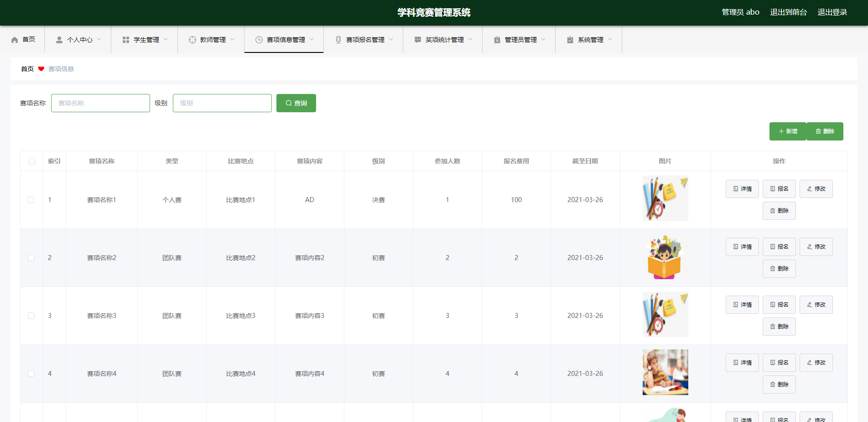This screenshot has height=422, width=868.
Task: Click 报名 for 赛项名称2
Action: point(779,247)
